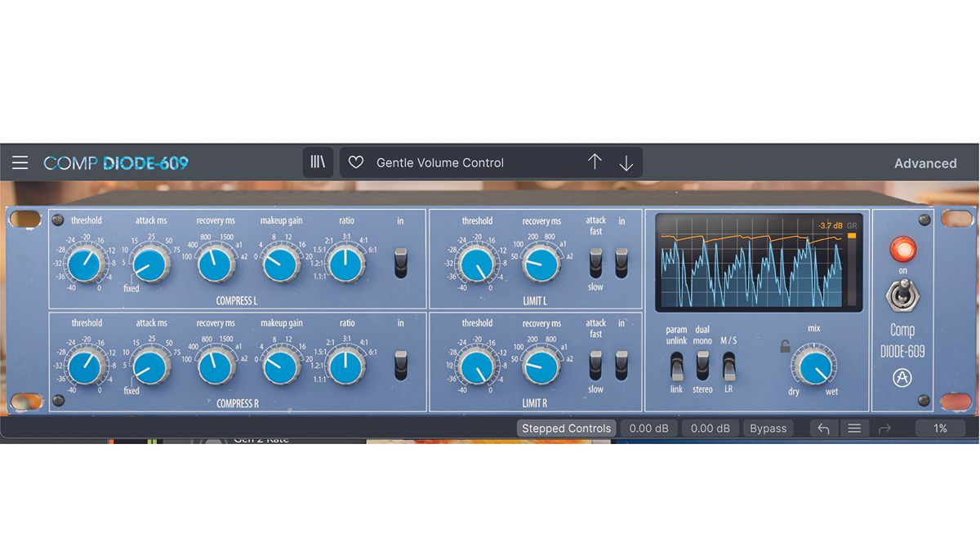Click the undo arrow in status bar

(823, 428)
